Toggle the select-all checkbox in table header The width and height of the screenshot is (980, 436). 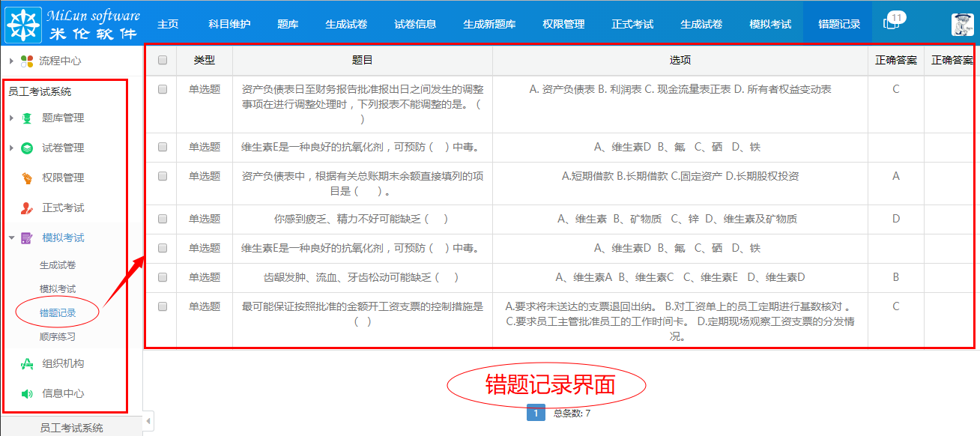click(x=162, y=60)
